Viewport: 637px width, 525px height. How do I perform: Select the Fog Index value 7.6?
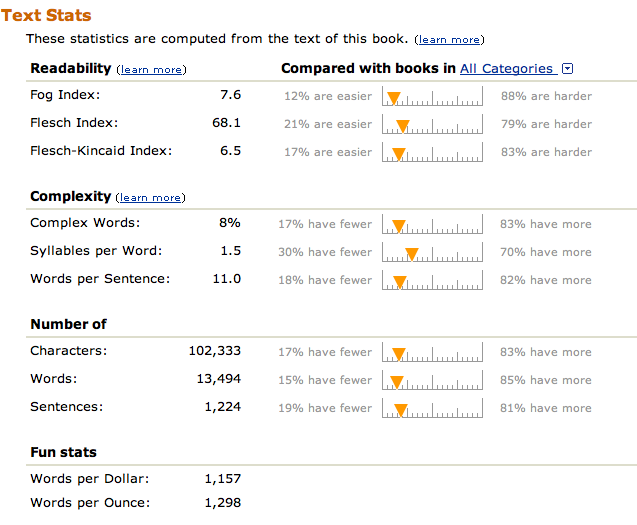click(231, 95)
